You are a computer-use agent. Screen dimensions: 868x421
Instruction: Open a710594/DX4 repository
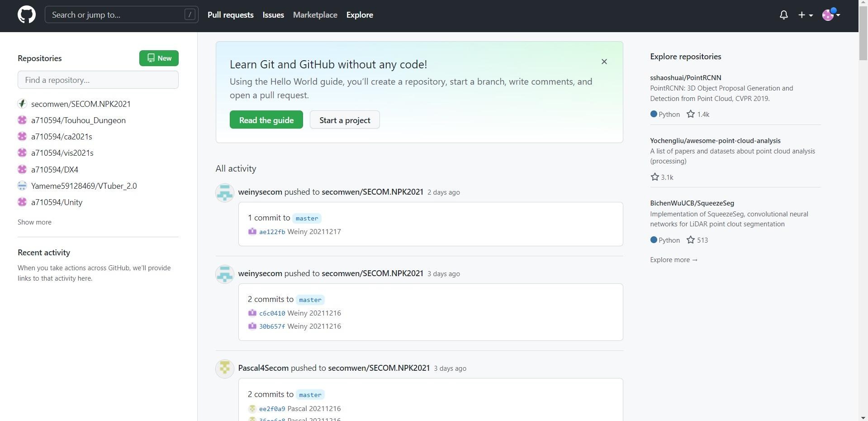pyautogui.click(x=55, y=169)
